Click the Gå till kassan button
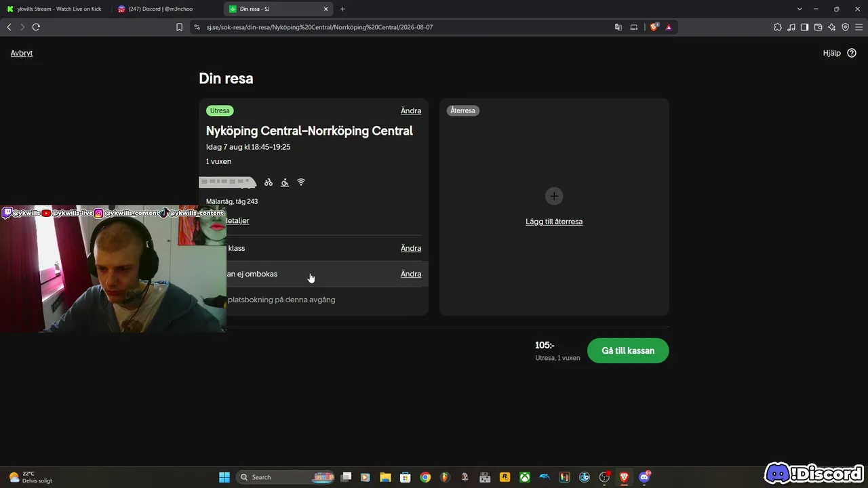The width and height of the screenshot is (868, 488). click(628, 350)
